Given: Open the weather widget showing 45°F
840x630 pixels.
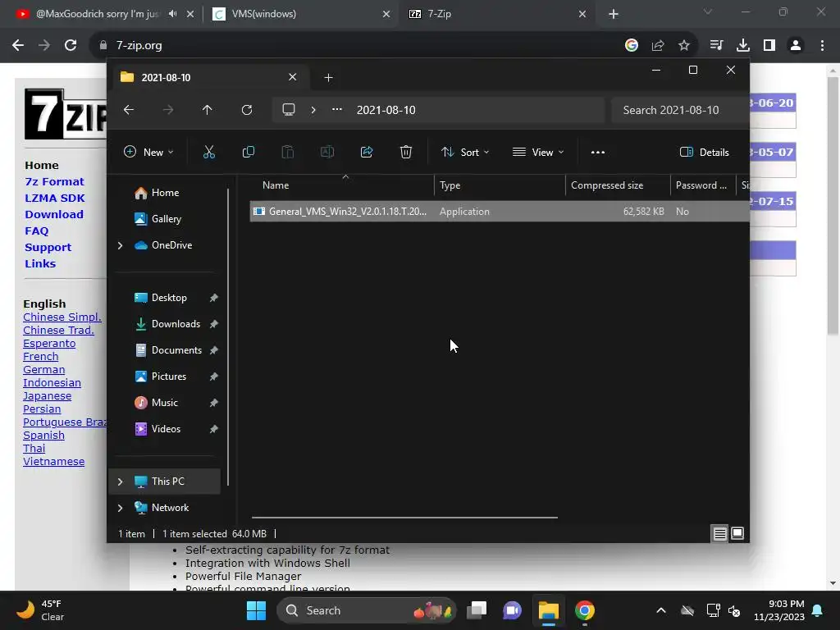Looking at the screenshot, I should [x=41, y=610].
